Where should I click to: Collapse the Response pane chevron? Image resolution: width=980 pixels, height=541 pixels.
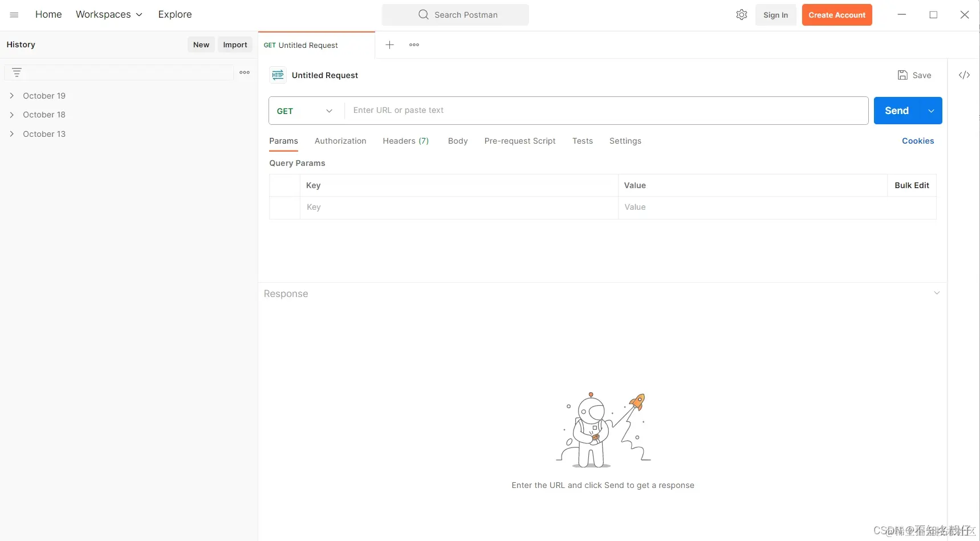[x=937, y=293]
